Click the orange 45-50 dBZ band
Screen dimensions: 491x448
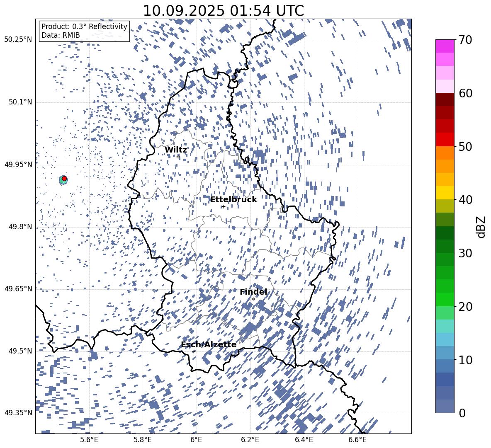point(445,153)
